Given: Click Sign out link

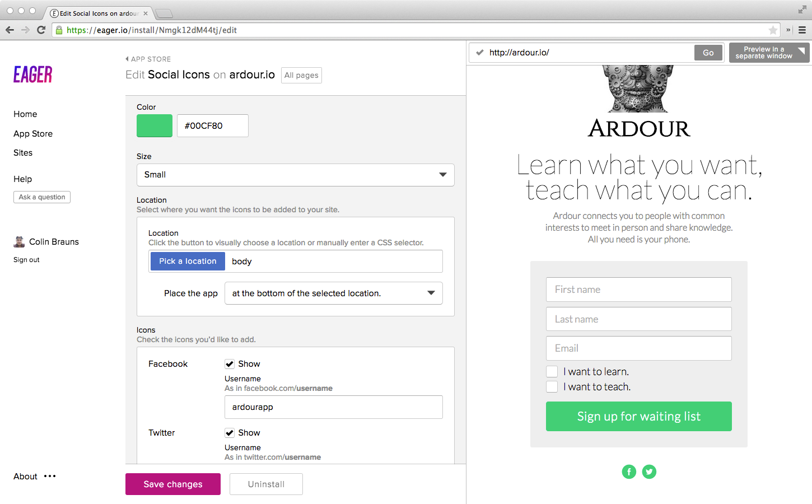Looking at the screenshot, I should pos(26,260).
